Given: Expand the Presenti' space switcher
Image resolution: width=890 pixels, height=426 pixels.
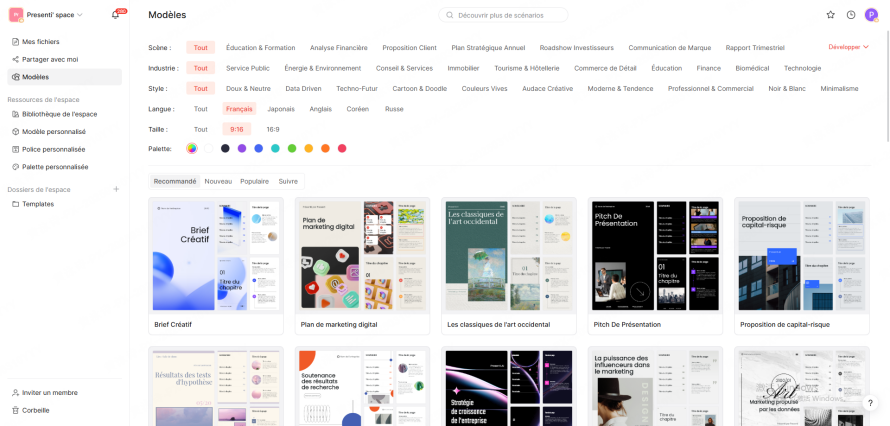Looking at the screenshot, I should coord(52,15).
